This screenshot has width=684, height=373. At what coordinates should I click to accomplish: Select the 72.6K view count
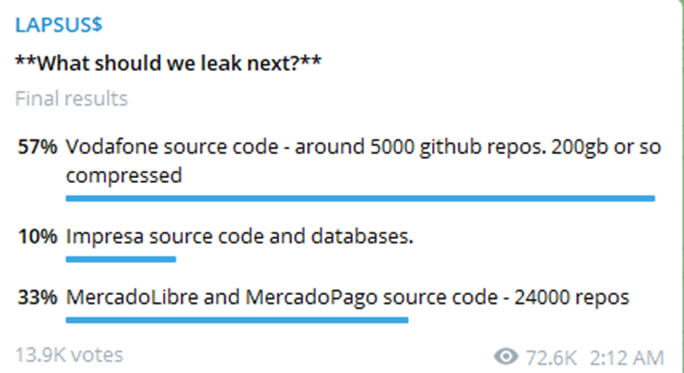551,357
